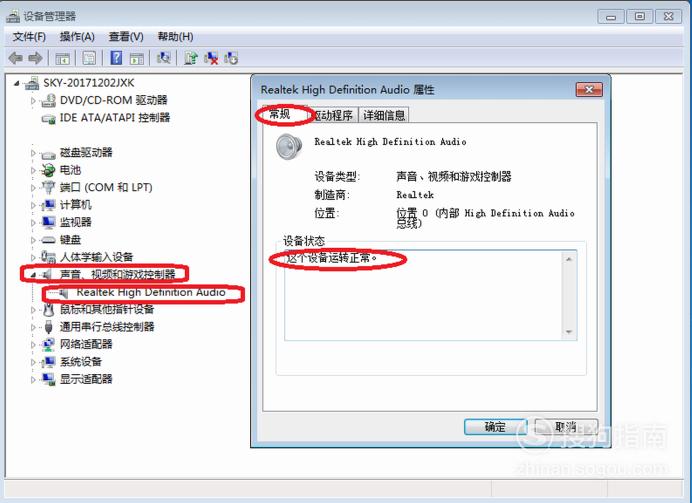This screenshot has height=503, width=692.
Task: Expand the 网络适配器 network adapters node
Action: pos(33,344)
